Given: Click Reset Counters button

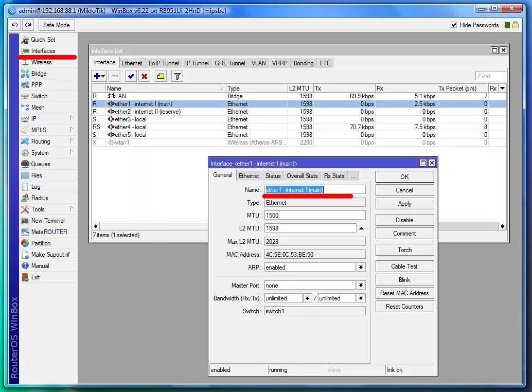Looking at the screenshot, I should [404, 307].
